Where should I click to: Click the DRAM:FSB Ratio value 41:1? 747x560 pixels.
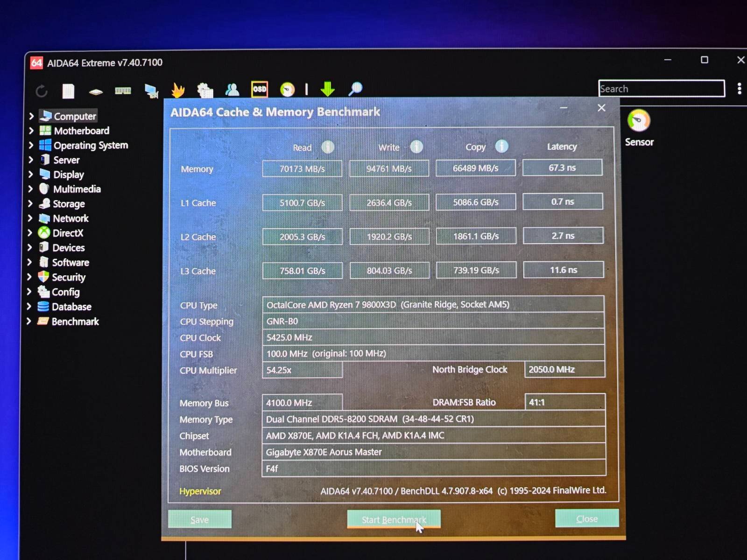tap(565, 402)
